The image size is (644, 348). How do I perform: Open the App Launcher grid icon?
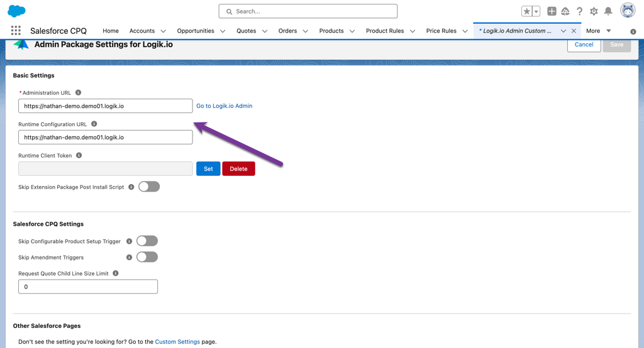pos(16,30)
